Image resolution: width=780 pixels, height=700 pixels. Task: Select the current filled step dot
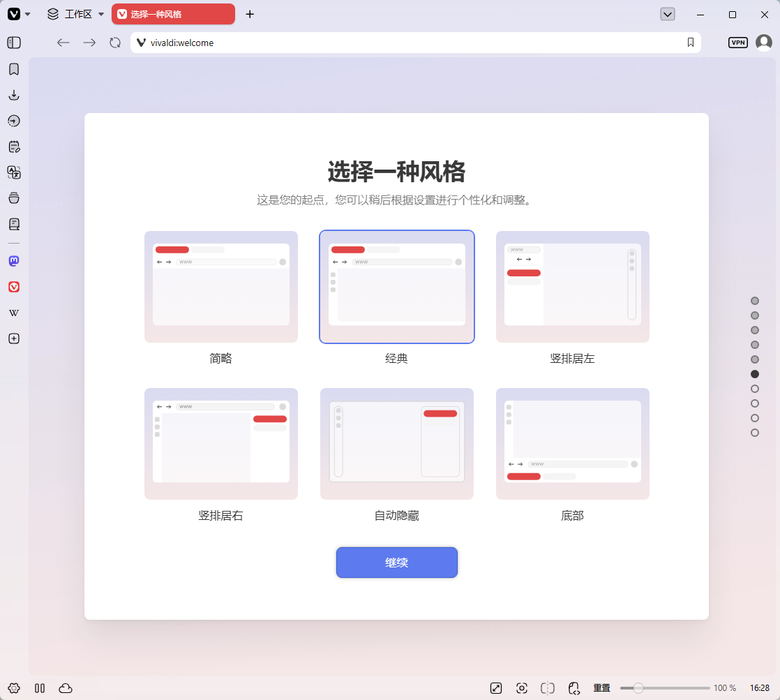pos(755,374)
